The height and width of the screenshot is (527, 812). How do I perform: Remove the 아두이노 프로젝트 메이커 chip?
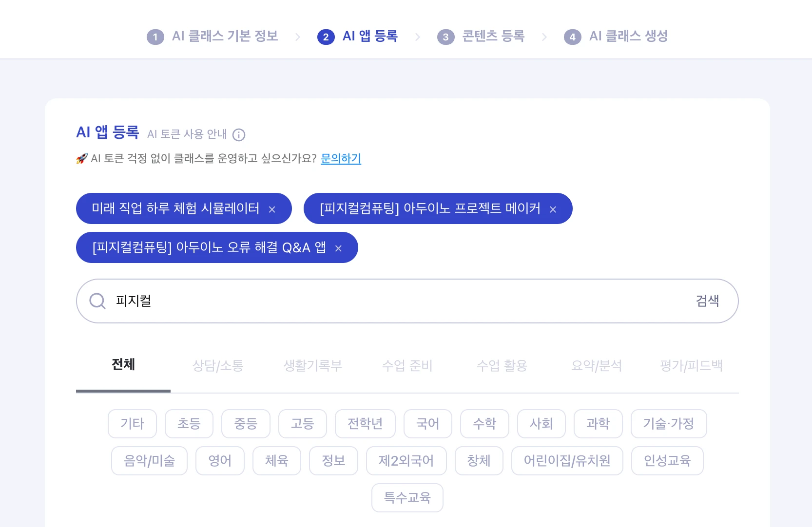pos(553,209)
